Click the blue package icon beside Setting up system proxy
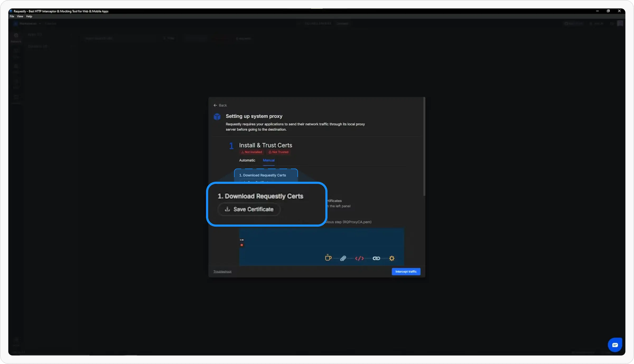 217,116
